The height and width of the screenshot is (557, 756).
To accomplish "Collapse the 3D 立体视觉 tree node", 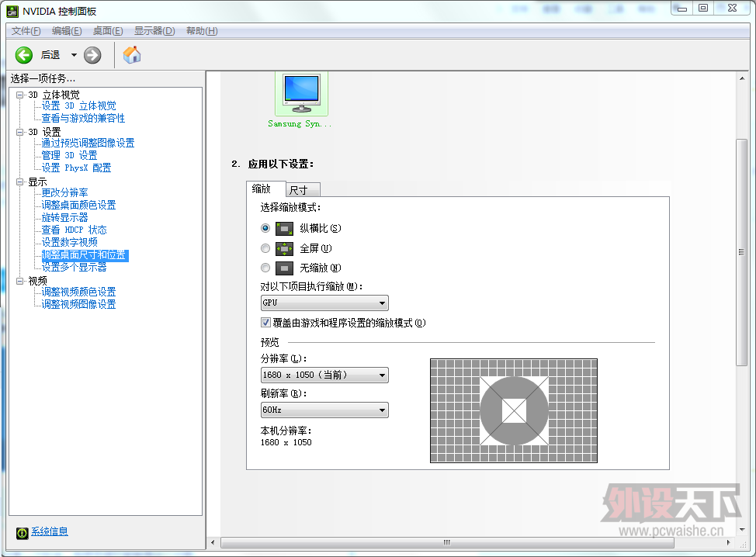I will (19, 95).
